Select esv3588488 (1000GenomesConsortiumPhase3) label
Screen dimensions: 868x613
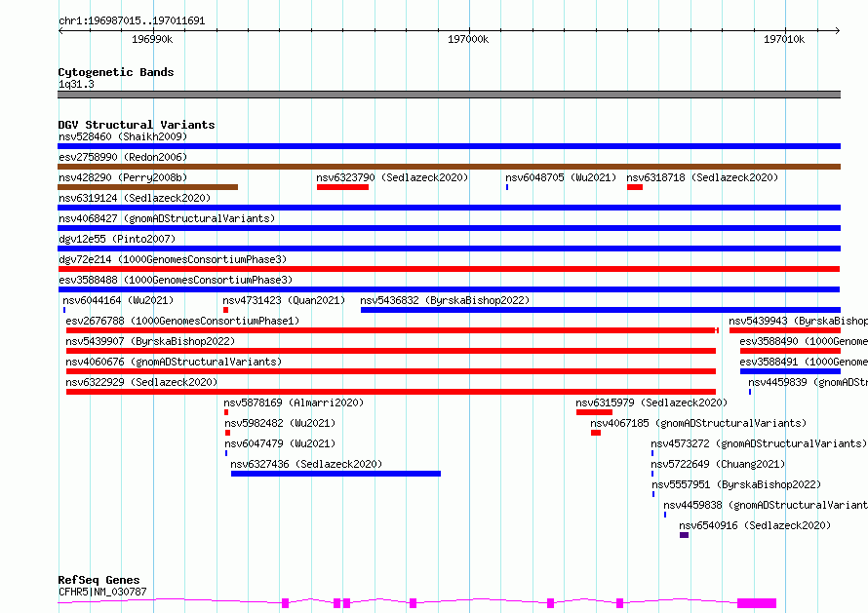coord(176,280)
